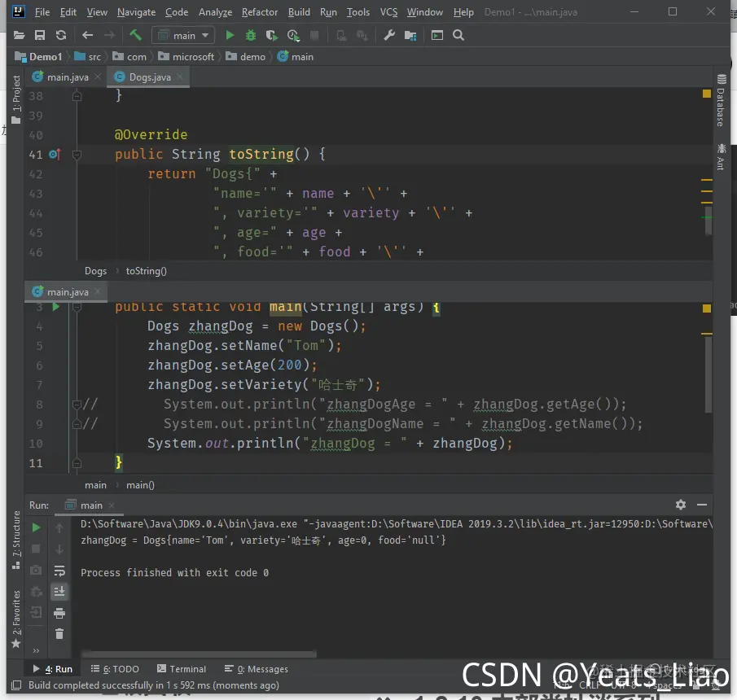Build project with the green hammer icon
Image resolution: width=737 pixels, height=700 pixels.
coord(135,35)
